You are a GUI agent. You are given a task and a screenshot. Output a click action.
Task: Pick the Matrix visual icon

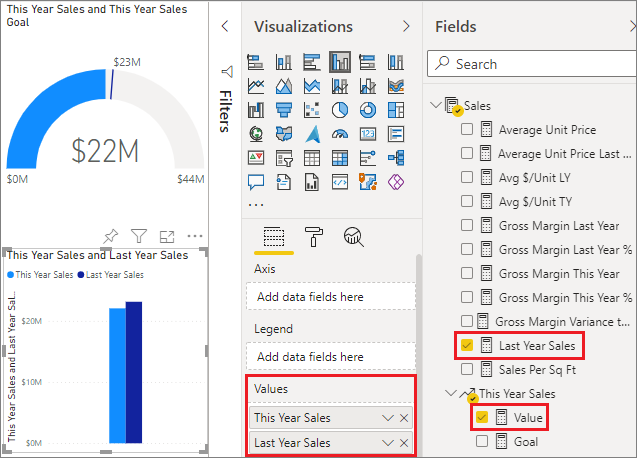[340, 158]
